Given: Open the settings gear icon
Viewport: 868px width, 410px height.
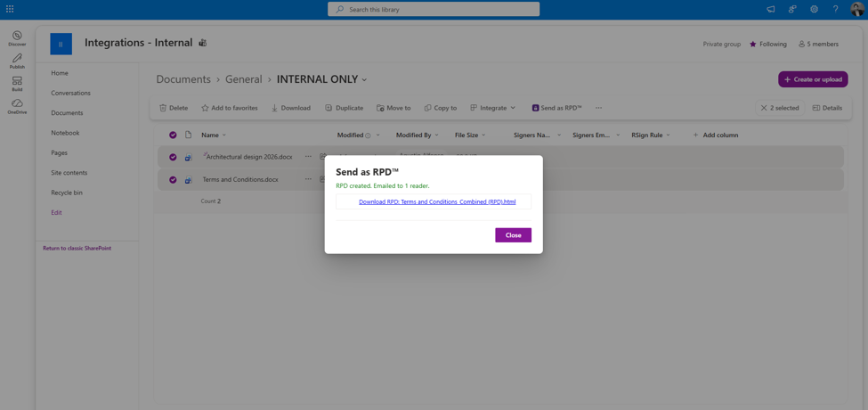Looking at the screenshot, I should point(814,9).
